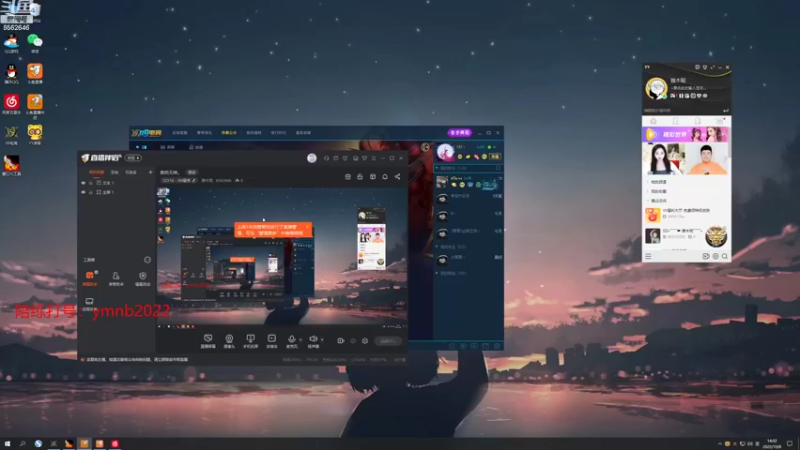Expand the first YY channel list section
Viewport: 800px width, 450px height.
[648, 182]
